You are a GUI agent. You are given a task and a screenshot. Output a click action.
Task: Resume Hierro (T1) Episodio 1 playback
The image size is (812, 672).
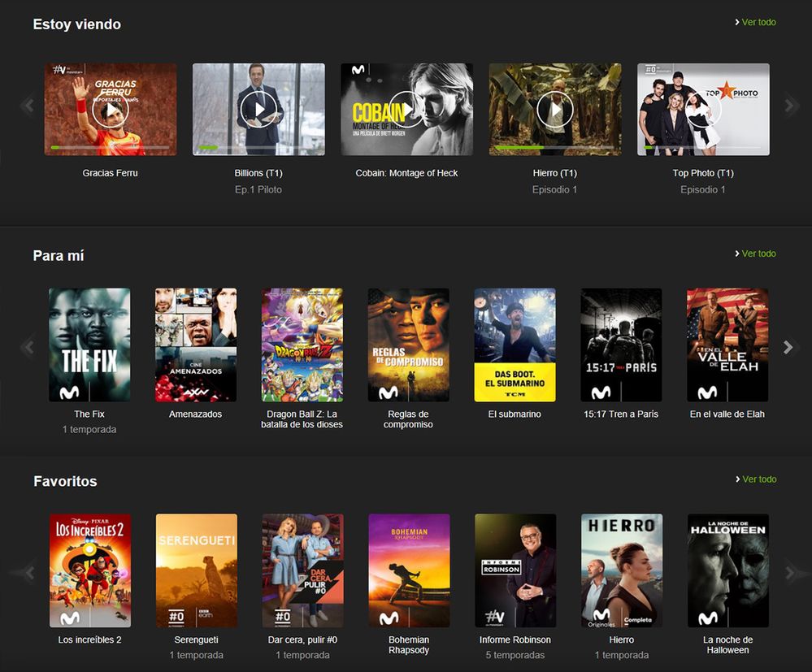(x=555, y=109)
